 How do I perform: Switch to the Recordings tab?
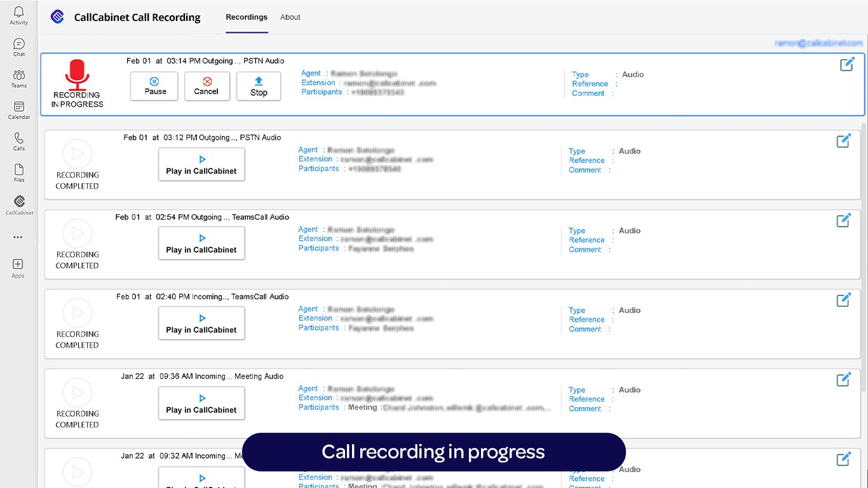pyautogui.click(x=247, y=17)
